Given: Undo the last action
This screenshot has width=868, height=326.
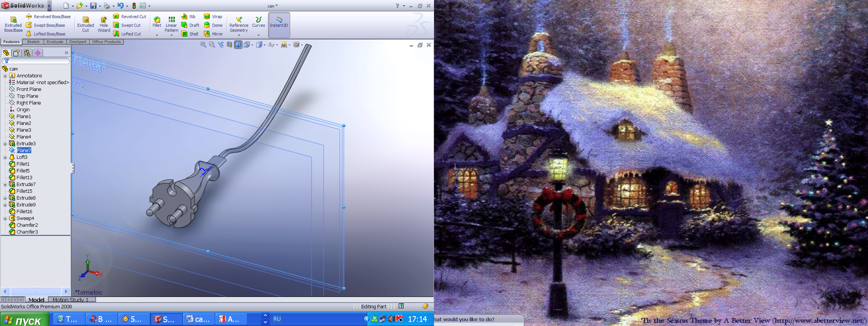Looking at the screenshot, I should [120, 6].
